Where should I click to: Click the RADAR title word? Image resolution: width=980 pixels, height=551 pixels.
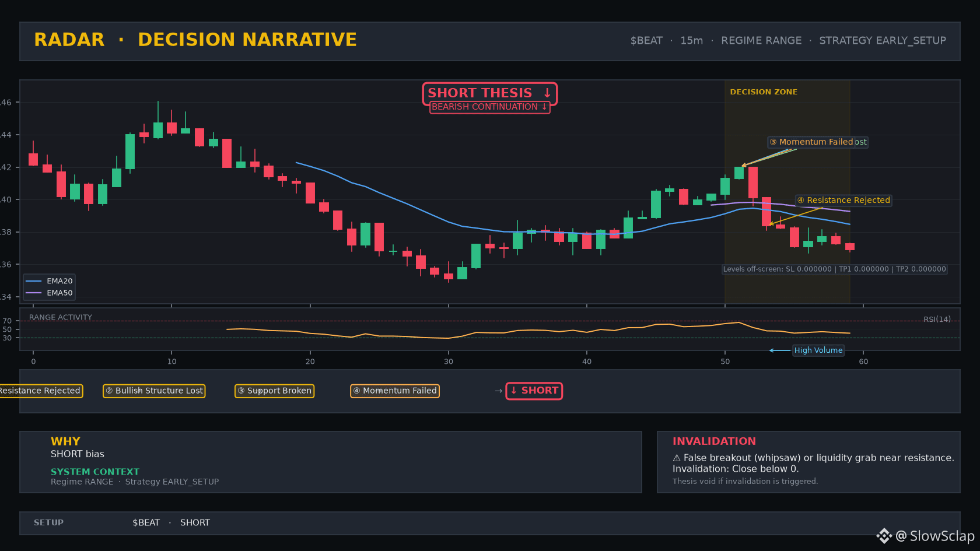pos(69,40)
